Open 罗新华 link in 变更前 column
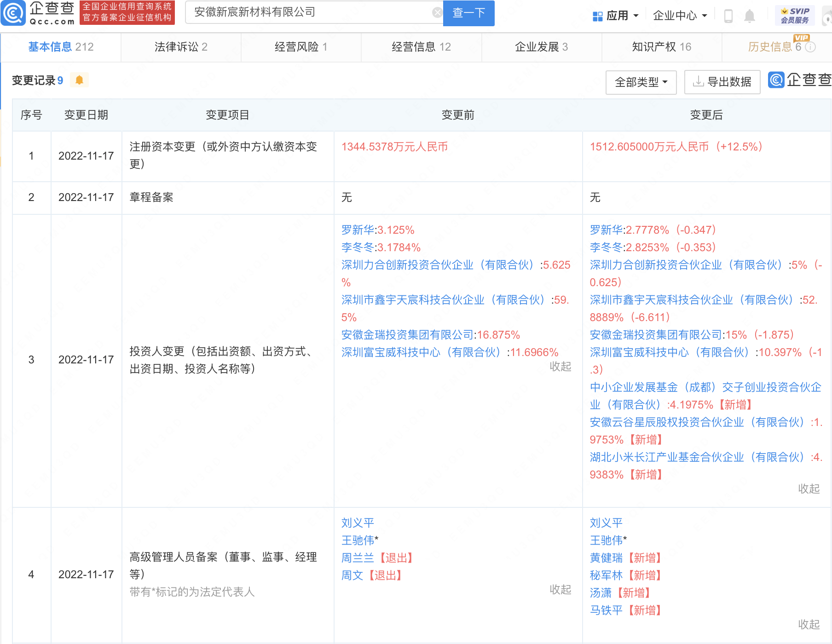 coord(358,230)
